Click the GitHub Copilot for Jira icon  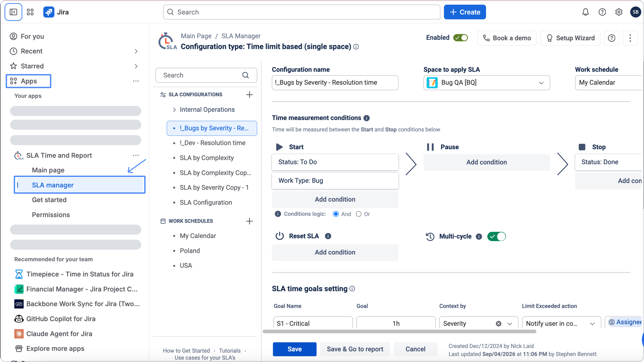pos(19,319)
